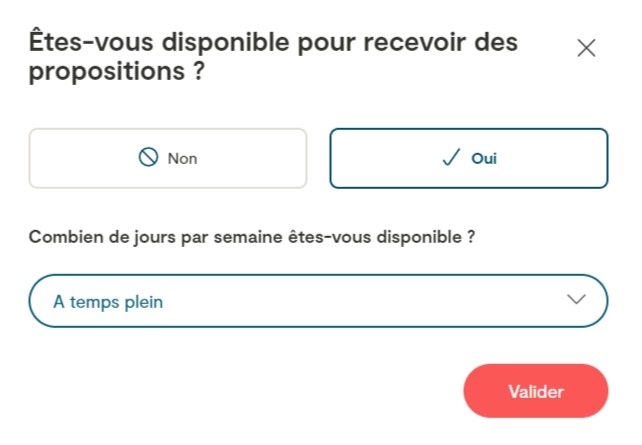Image resolution: width=642 pixels, height=445 pixels.
Task: Dismiss the dialog using the cross icon
Action: (586, 48)
